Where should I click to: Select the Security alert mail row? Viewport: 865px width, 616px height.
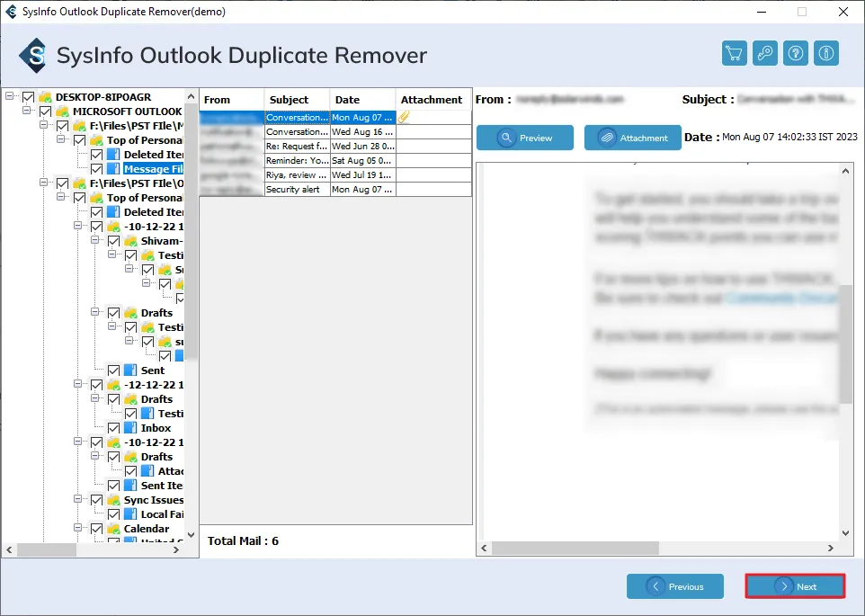335,189
